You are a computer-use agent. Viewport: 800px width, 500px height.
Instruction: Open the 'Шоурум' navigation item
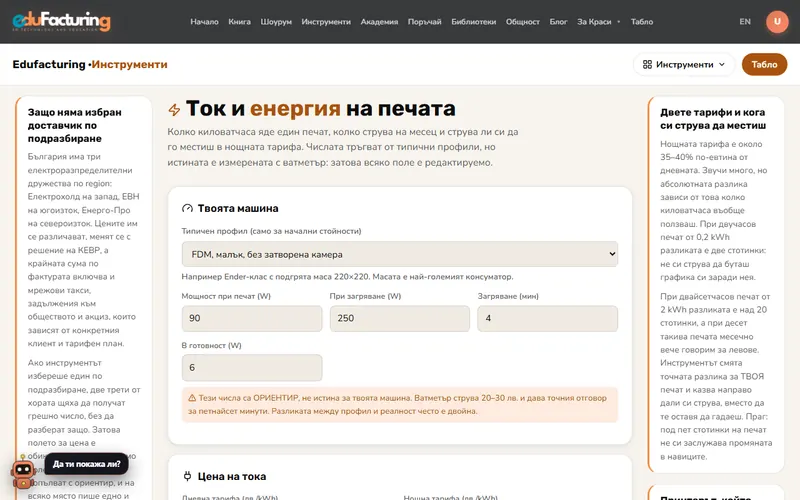click(276, 21)
